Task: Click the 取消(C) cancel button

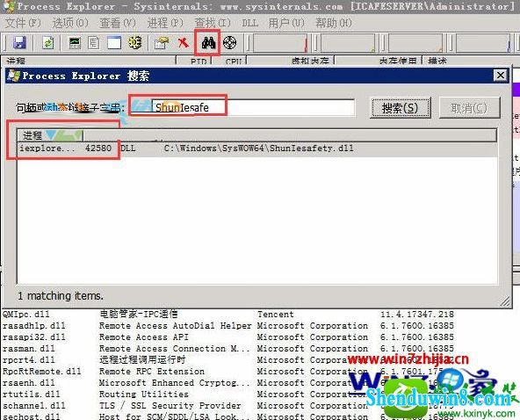Action: pyautogui.click(x=469, y=108)
